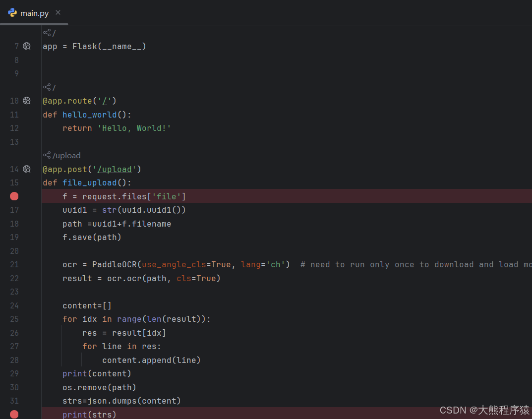
Task: Click the highlighted request.files['file'] line
Action: click(x=124, y=196)
